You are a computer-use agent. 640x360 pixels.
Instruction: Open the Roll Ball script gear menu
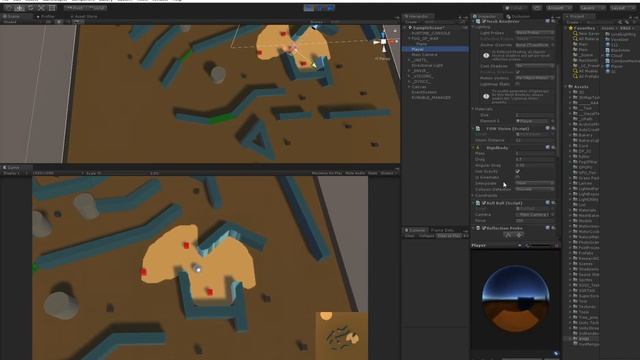[553, 202]
